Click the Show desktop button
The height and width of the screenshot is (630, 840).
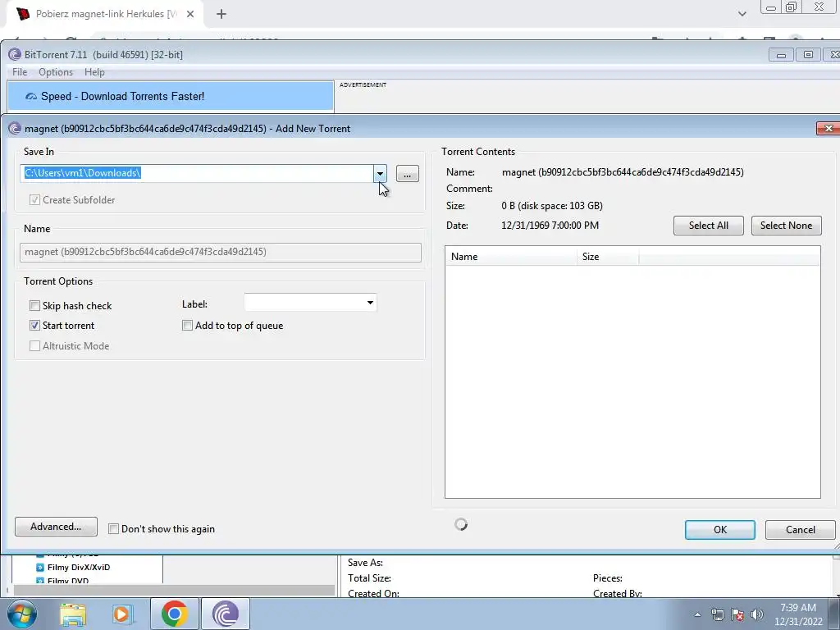tap(834, 614)
